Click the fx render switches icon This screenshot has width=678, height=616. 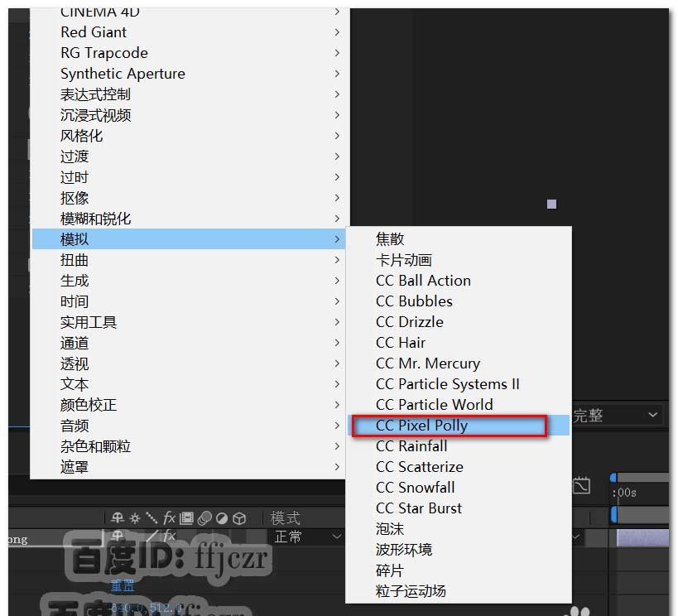[169, 517]
